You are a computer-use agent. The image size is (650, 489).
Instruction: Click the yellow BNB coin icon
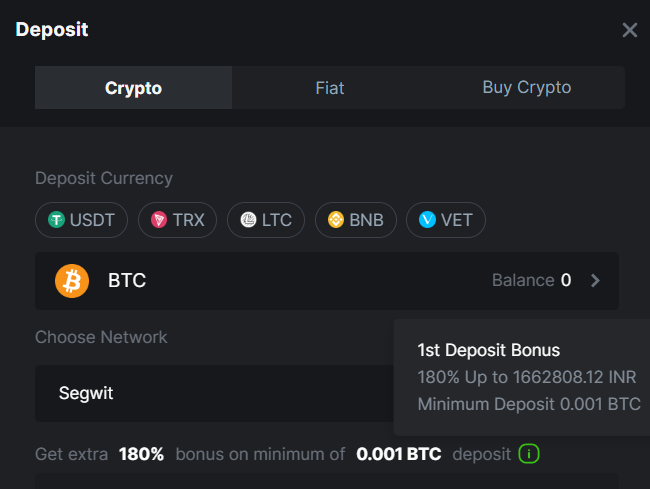(336, 220)
